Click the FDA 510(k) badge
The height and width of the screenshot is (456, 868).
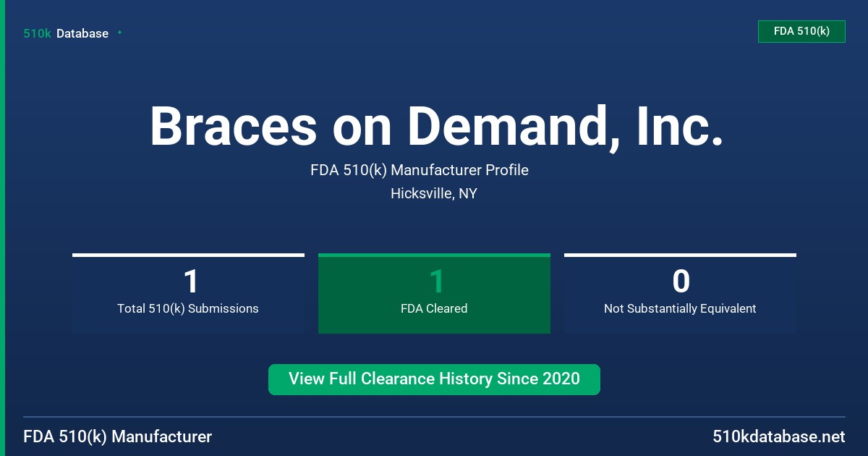(801, 31)
